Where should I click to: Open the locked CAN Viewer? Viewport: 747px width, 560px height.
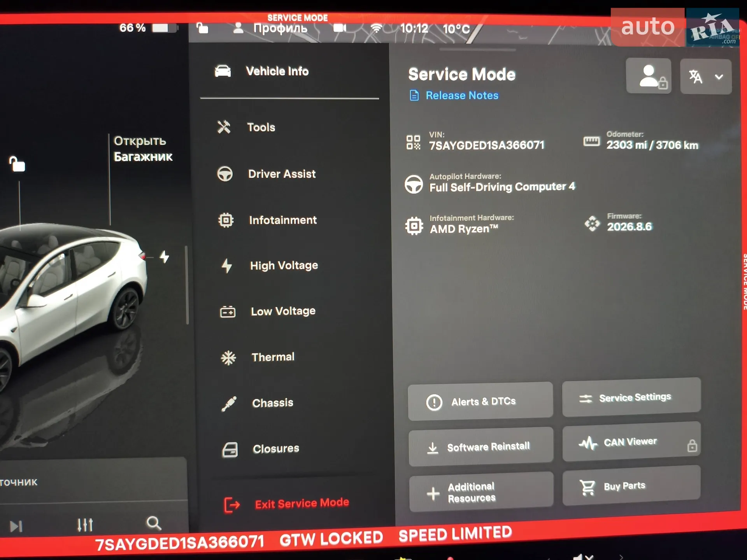(x=632, y=442)
